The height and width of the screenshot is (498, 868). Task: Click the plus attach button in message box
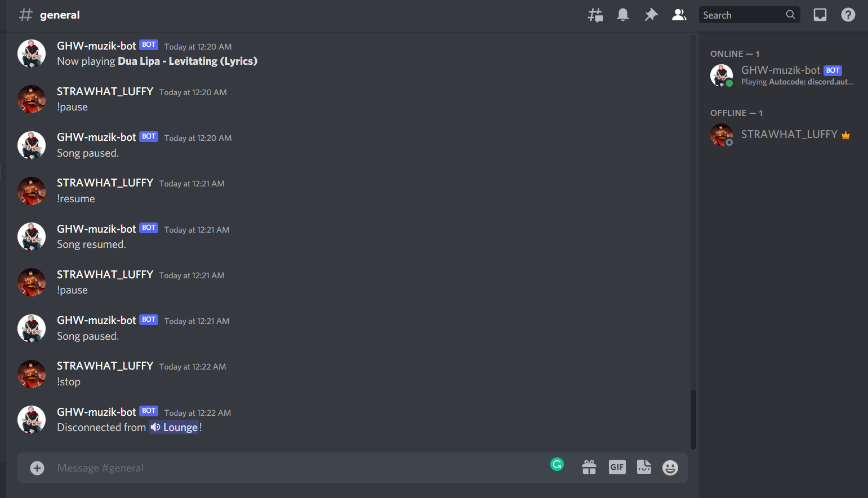point(37,468)
